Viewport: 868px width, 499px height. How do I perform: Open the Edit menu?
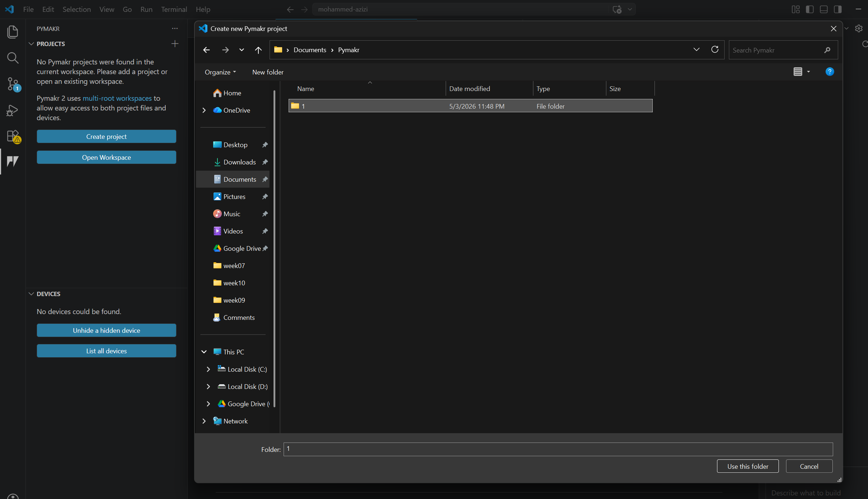click(48, 9)
